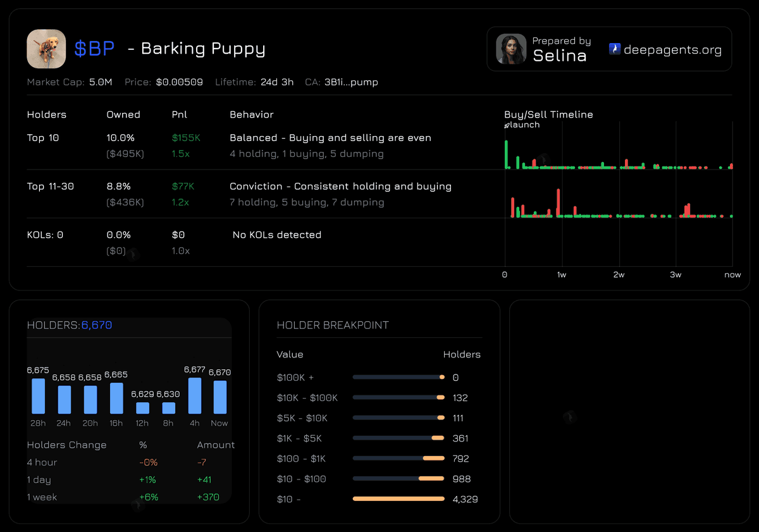Click the 3w mark on the timeline axis
This screenshot has height=532, width=759.
tap(676, 275)
